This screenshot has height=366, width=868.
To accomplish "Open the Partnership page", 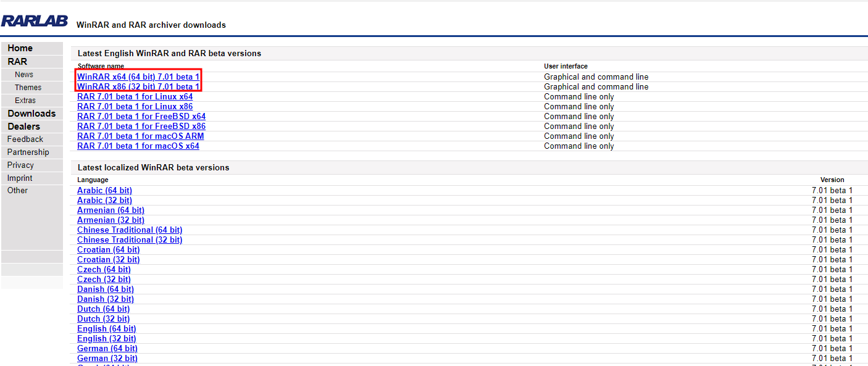I will (x=28, y=152).
